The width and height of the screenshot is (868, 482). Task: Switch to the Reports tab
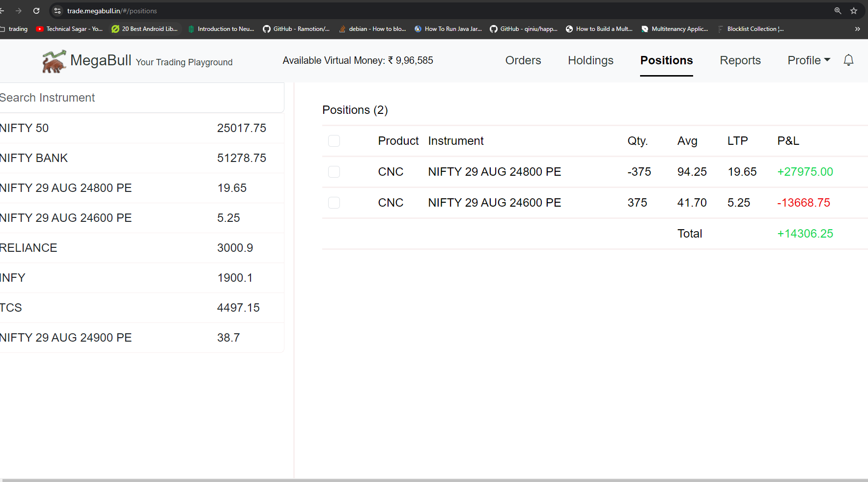740,60
